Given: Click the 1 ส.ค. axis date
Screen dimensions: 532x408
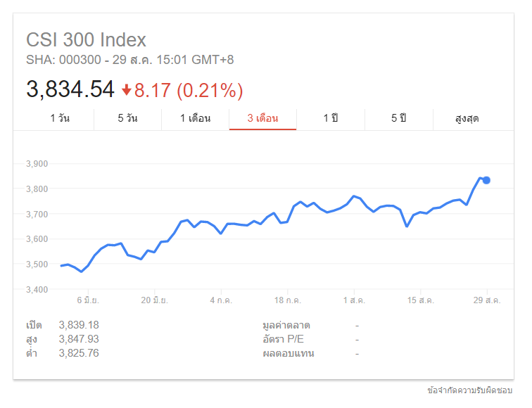Looking at the screenshot, I should [354, 300].
